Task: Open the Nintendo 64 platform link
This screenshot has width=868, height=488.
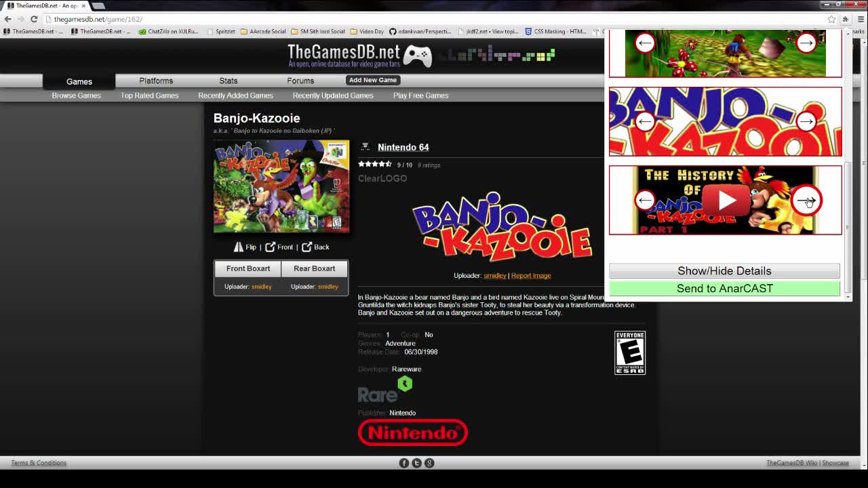Action: point(403,147)
